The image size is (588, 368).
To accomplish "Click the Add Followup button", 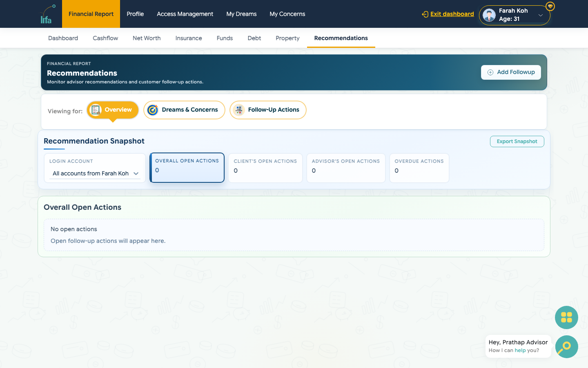I will click(511, 72).
